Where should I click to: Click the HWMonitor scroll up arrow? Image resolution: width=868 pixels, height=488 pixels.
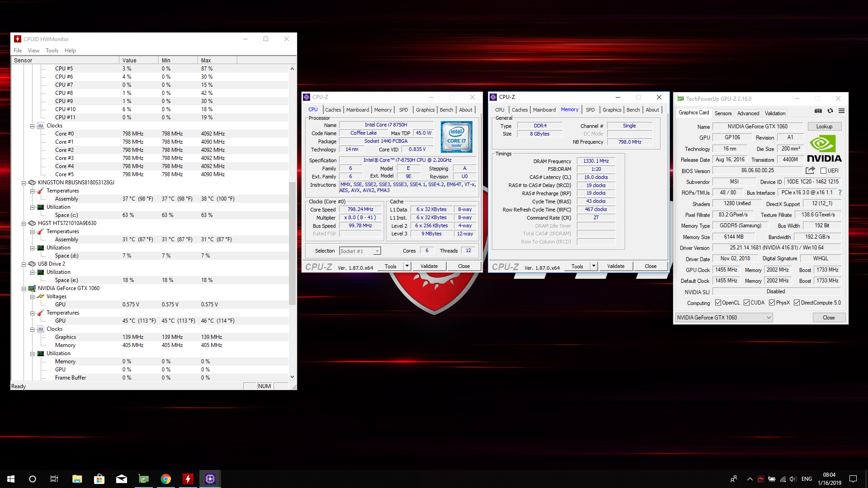point(292,69)
